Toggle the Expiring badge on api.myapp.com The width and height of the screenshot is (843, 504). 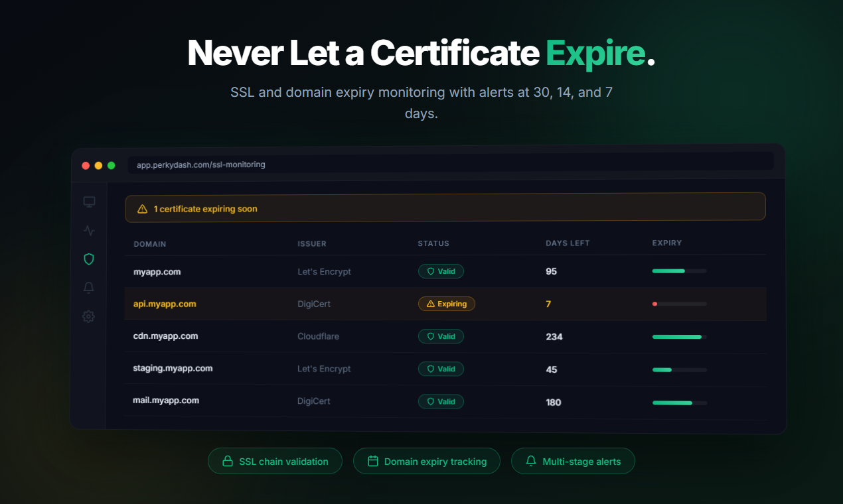[x=446, y=304]
